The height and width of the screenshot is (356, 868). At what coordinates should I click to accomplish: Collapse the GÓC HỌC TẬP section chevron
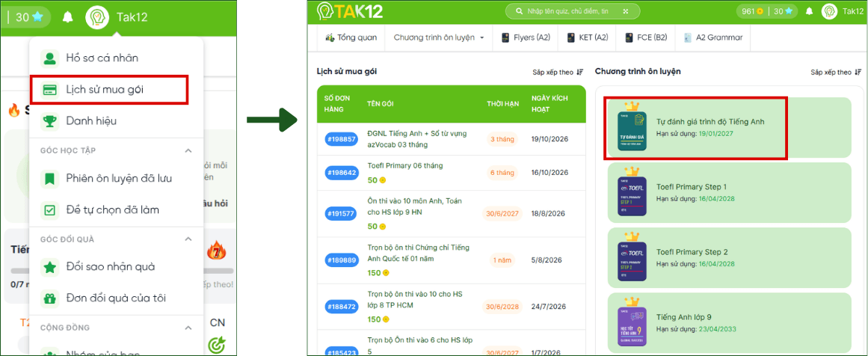coord(188,150)
